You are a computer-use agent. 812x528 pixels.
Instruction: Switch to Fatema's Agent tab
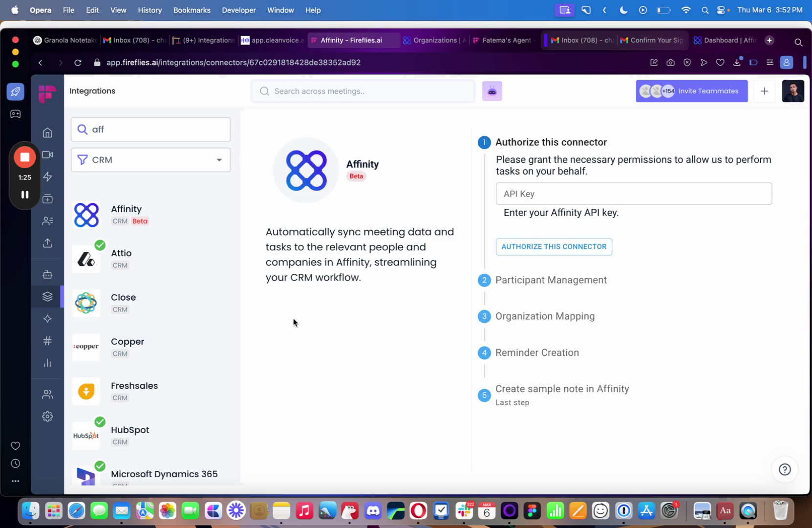503,40
